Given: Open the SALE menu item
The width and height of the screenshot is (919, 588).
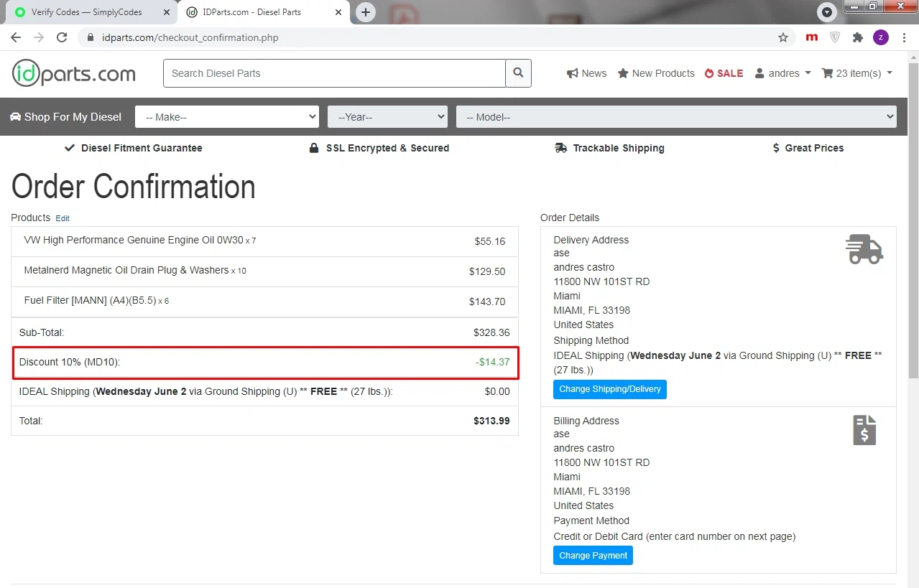Looking at the screenshot, I should coord(724,73).
